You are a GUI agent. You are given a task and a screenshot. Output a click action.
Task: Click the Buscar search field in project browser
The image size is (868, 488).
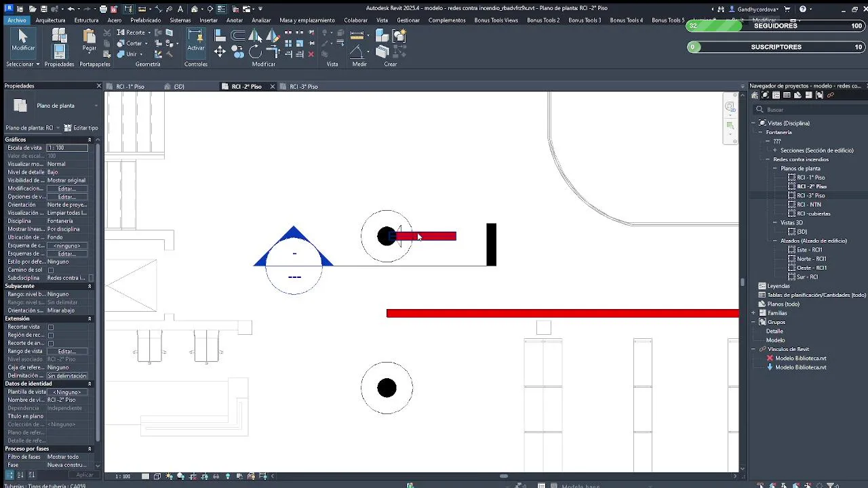click(810, 110)
